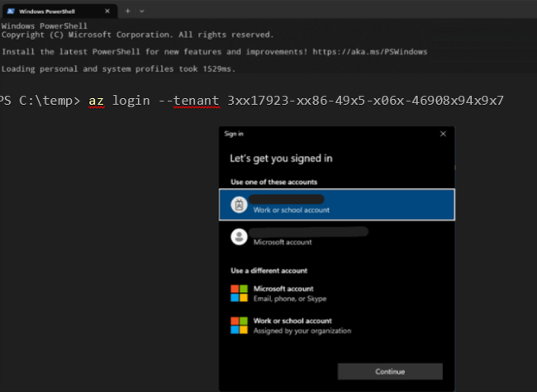Click the work account badge icon

click(239, 205)
